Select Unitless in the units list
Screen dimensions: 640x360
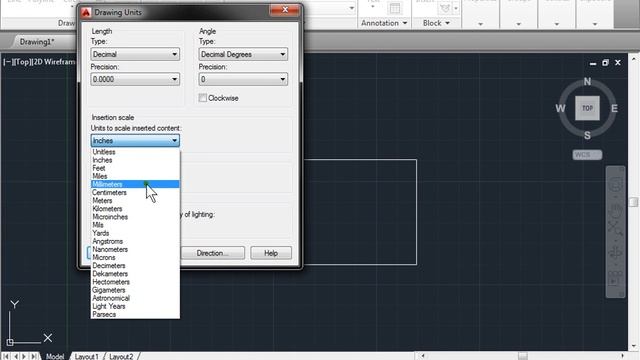pyautogui.click(x=135, y=152)
